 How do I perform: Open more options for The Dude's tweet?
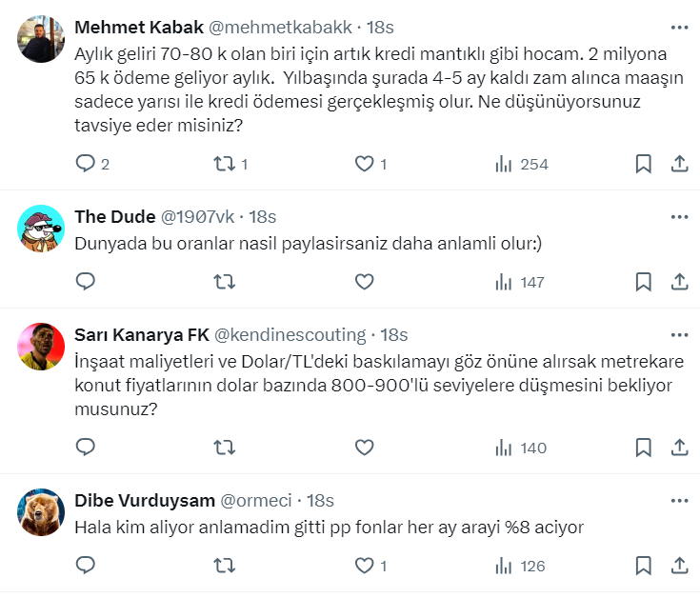click(679, 216)
